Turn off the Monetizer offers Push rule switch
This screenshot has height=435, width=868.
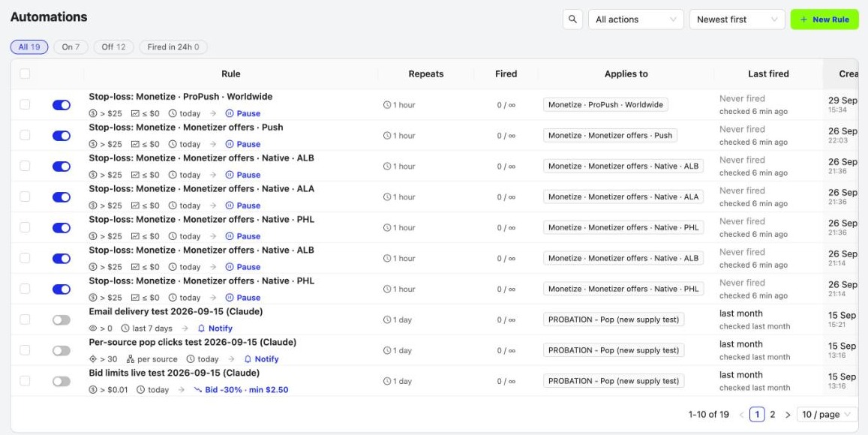[62, 136]
